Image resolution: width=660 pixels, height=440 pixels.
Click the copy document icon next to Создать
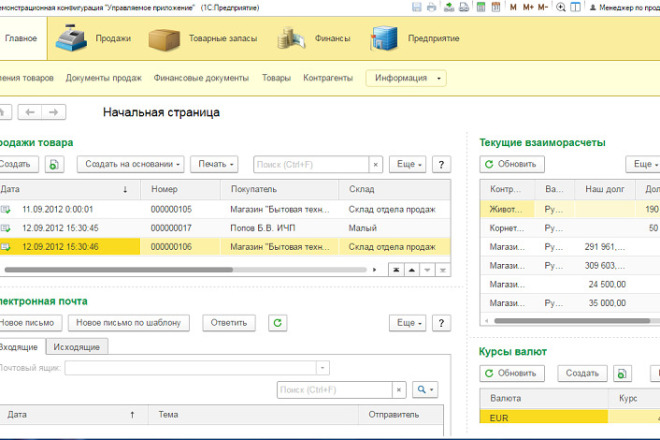pyautogui.click(x=54, y=164)
